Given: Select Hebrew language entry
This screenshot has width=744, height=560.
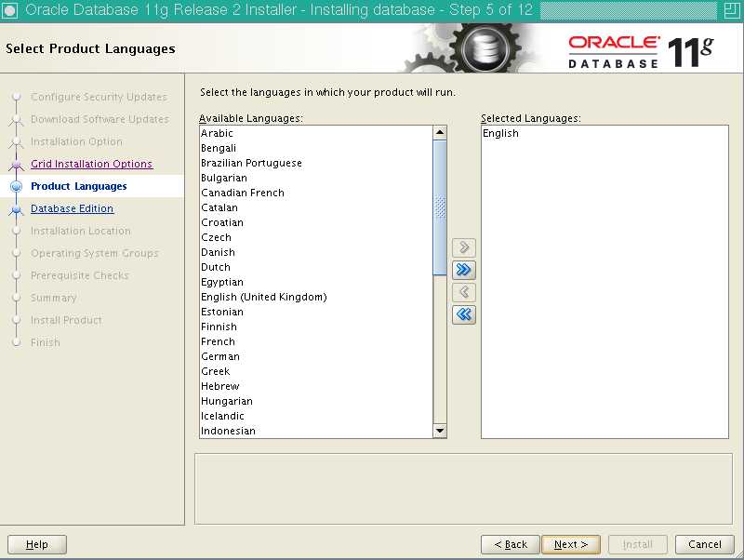Looking at the screenshot, I should (316, 386).
